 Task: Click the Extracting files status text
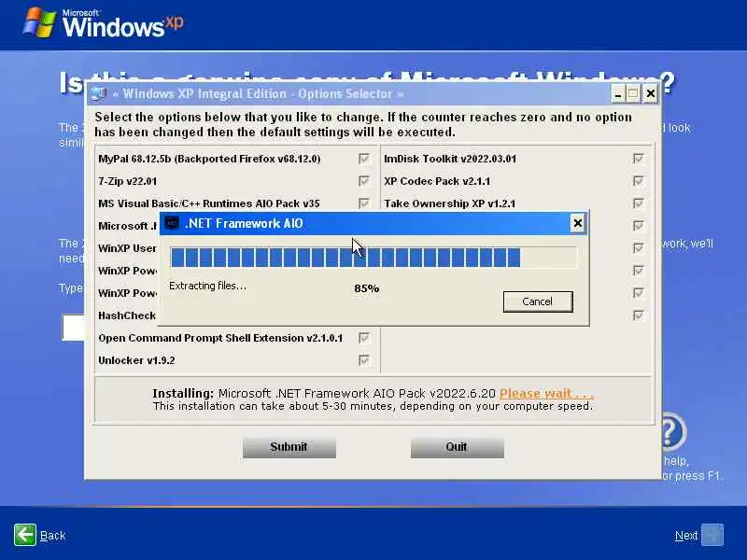207,286
